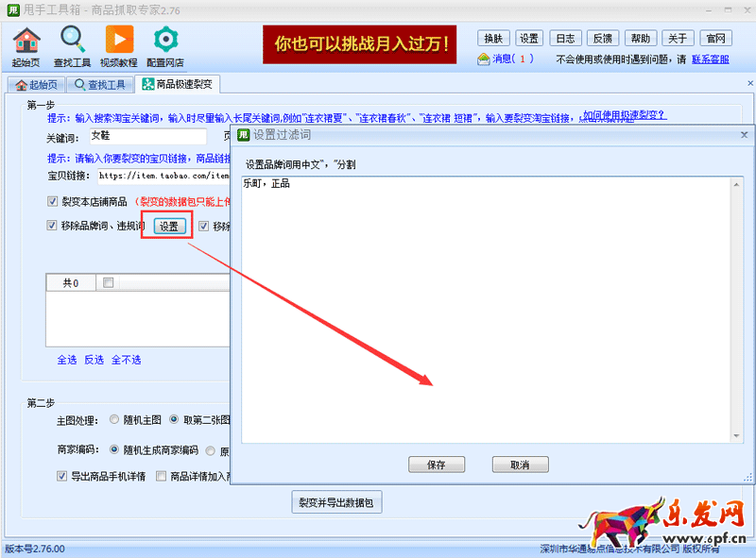
Task: Click 裂变并导出数据包 button
Action: 336,502
